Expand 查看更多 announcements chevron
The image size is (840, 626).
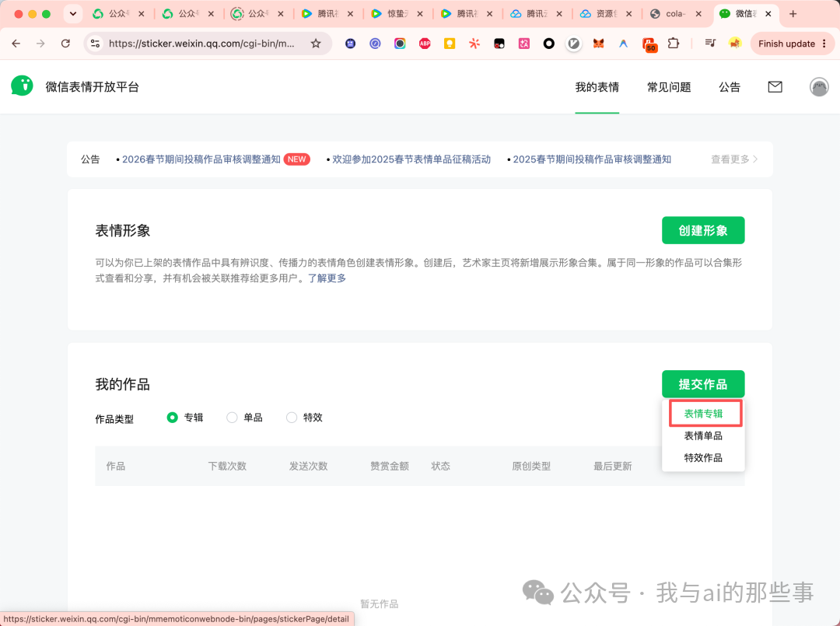[x=734, y=159]
